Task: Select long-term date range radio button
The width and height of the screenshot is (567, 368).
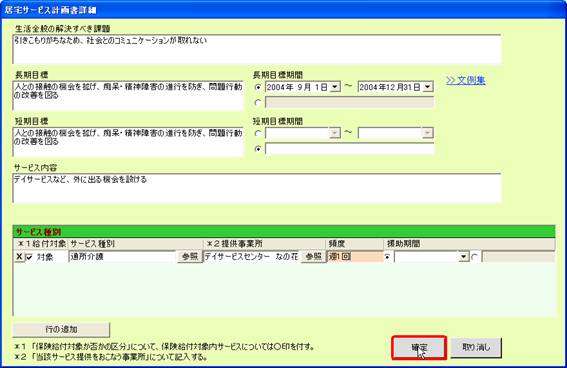Action: pos(258,87)
